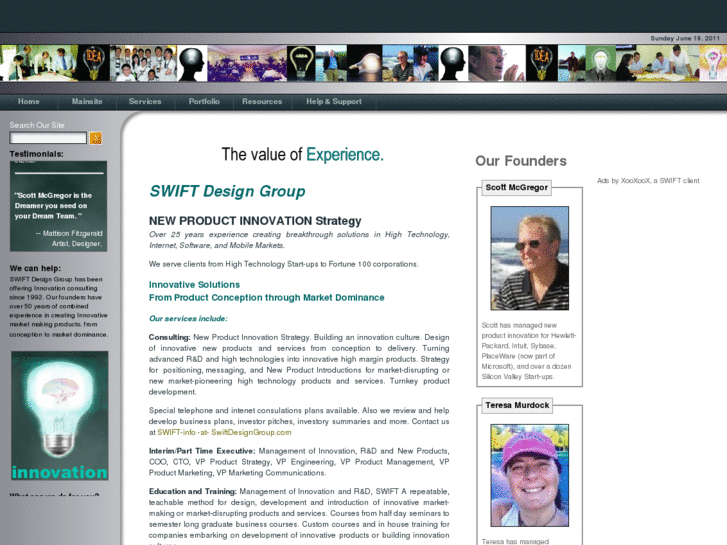Click the conference hall banner photo
727x545 pixels.
(247, 64)
